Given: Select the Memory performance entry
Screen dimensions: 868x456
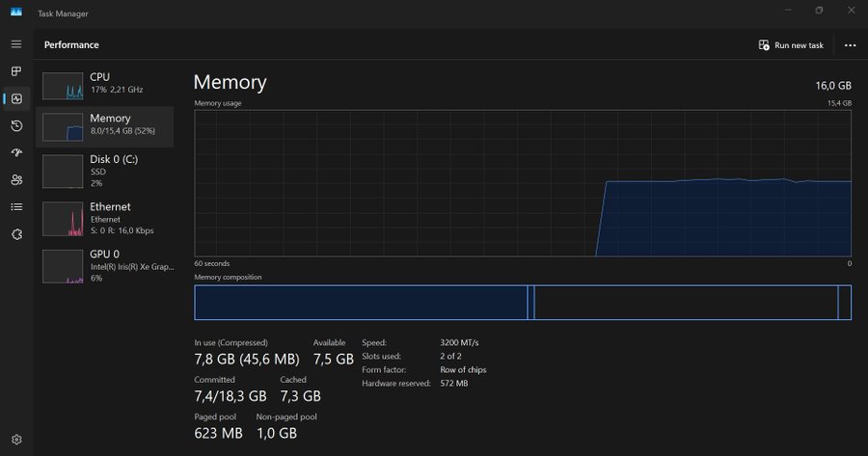Looking at the screenshot, I should point(104,124).
